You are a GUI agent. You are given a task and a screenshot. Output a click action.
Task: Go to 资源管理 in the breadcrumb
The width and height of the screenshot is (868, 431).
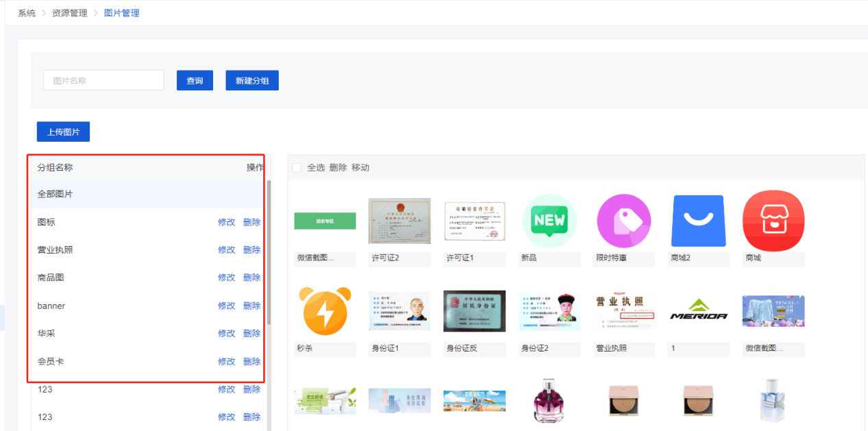click(70, 13)
